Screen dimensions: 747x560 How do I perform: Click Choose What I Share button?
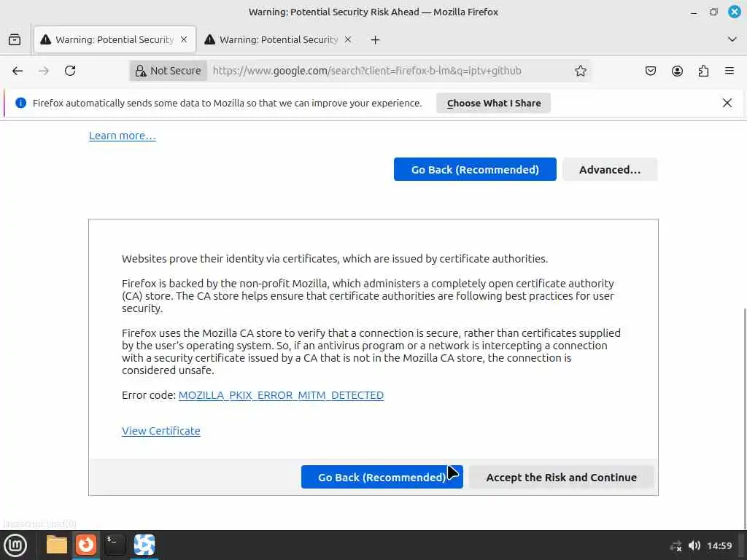[494, 104]
